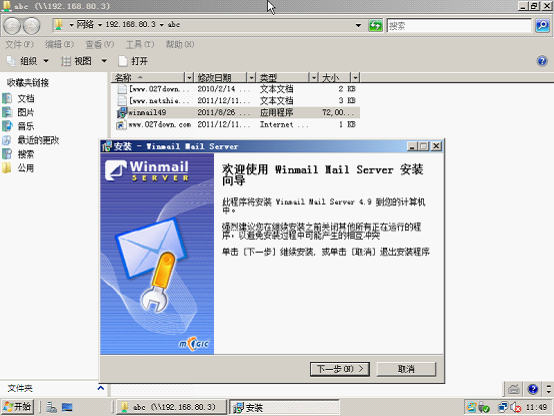Image resolution: width=554 pixels, height=416 pixels.
Task: Click the 应用程序 type cell
Action: click(277, 112)
